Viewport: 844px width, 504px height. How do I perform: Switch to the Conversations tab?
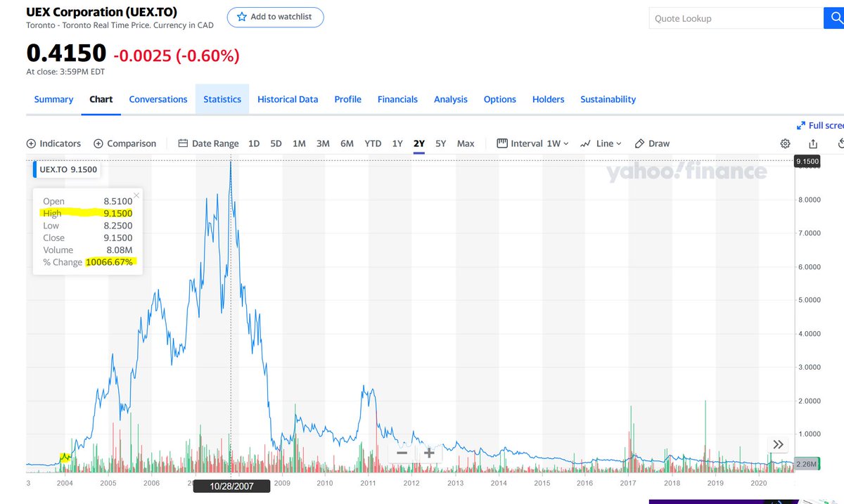[158, 99]
